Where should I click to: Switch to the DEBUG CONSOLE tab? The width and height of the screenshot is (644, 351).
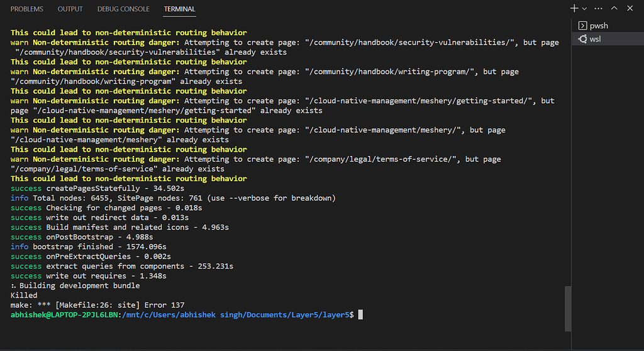coord(123,9)
